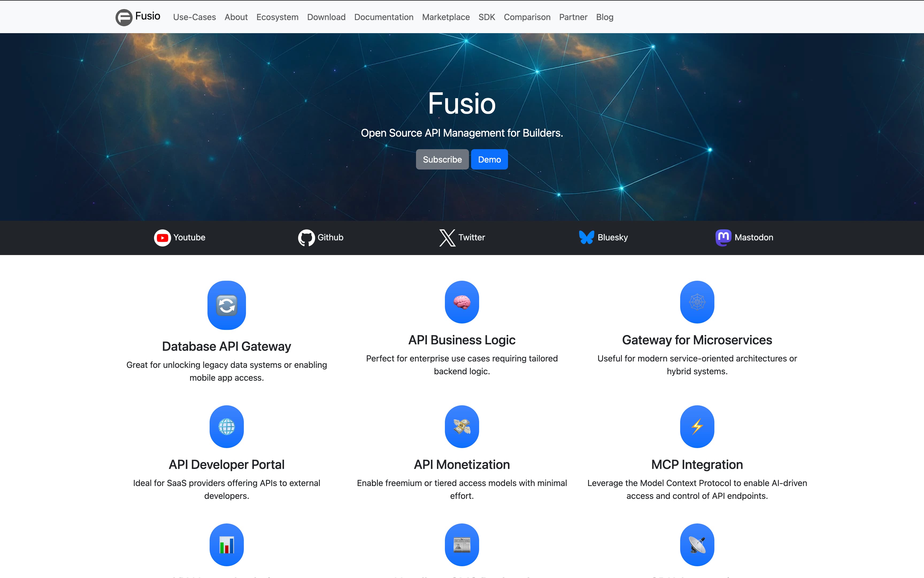Screen dimensions: 924x578
Task: Select the Database API Gateway sync icon
Action: point(226,305)
